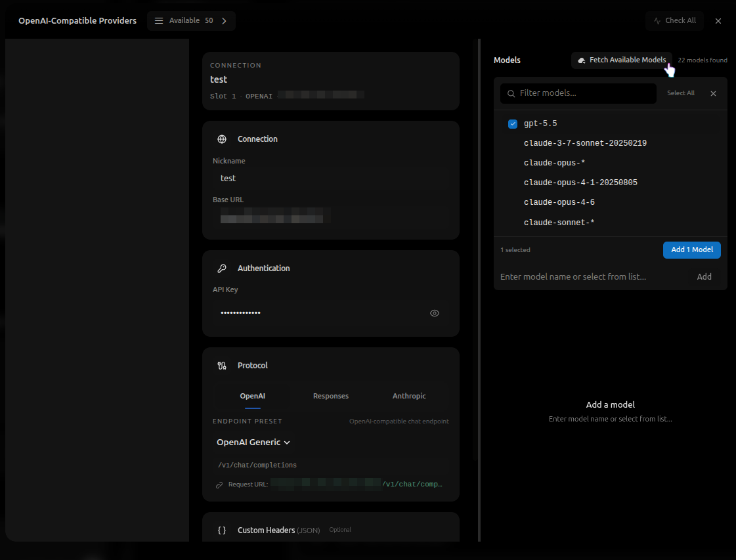Close the OpenAI-Compatible Providers dialog

coord(718,20)
